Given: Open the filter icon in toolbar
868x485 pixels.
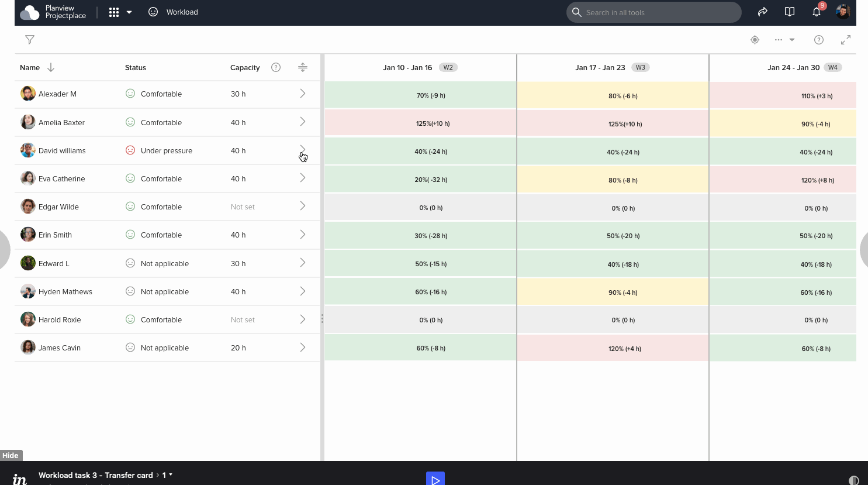Looking at the screenshot, I should [30, 40].
